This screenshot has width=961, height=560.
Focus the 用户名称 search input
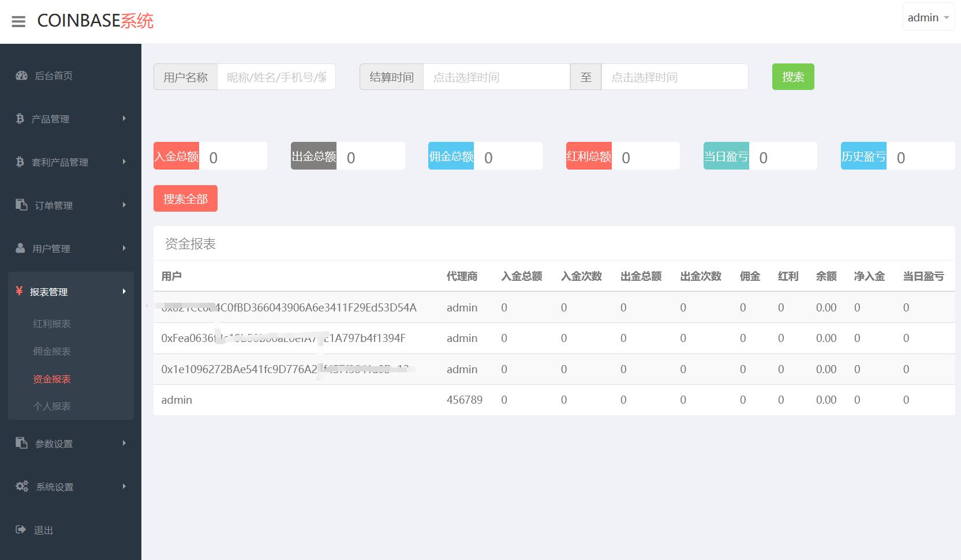click(276, 77)
